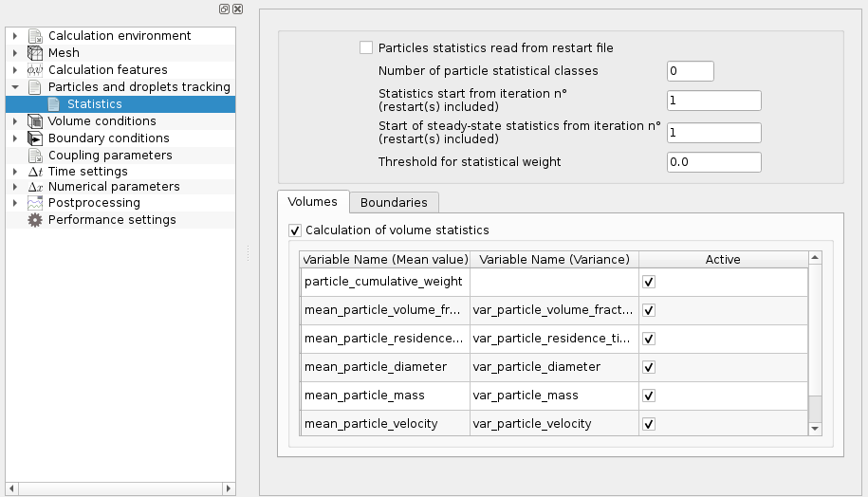Image resolution: width=868 pixels, height=497 pixels.
Task: Click the Boundary conditions icon
Action: (x=36, y=138)
